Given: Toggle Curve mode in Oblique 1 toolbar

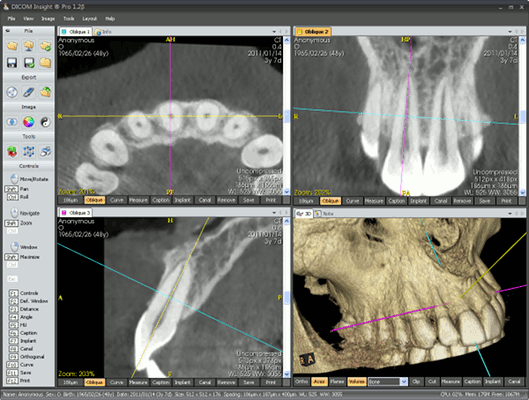Looking at the screenshot, I should (117, 200).
